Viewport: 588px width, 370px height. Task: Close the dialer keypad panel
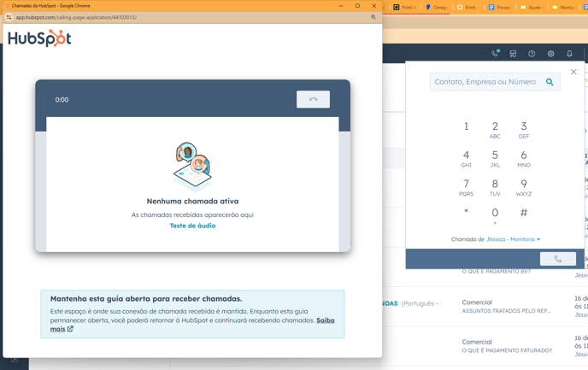[x=573, y=72]
